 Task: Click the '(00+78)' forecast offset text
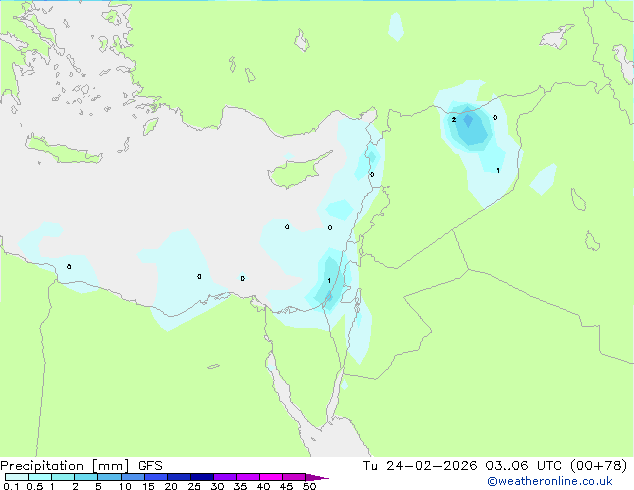coord(598,466)
